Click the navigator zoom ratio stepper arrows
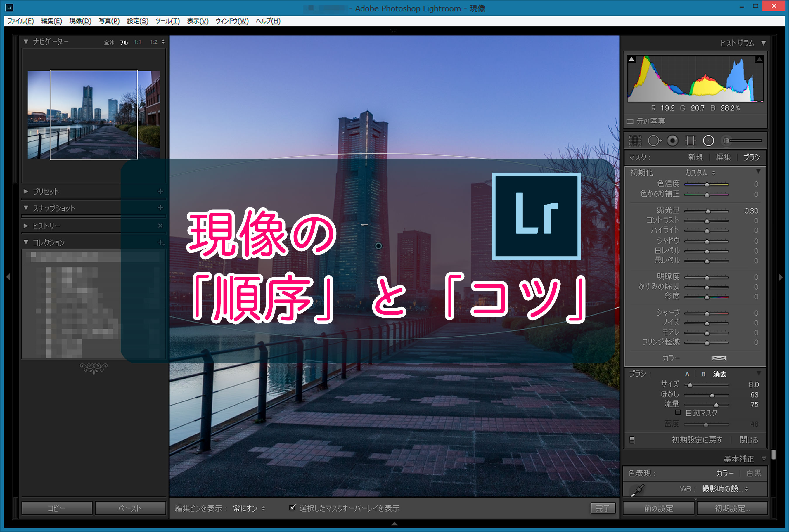 point(163,42)
